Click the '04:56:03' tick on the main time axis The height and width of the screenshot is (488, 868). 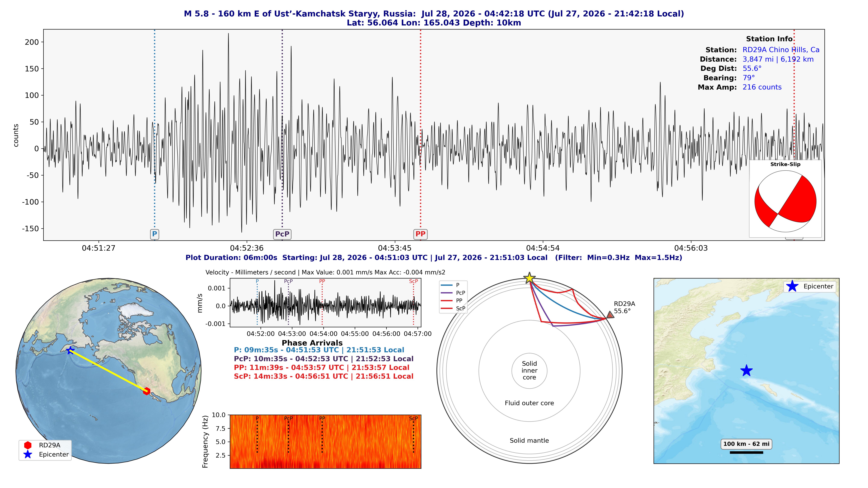tap(691, 248)
